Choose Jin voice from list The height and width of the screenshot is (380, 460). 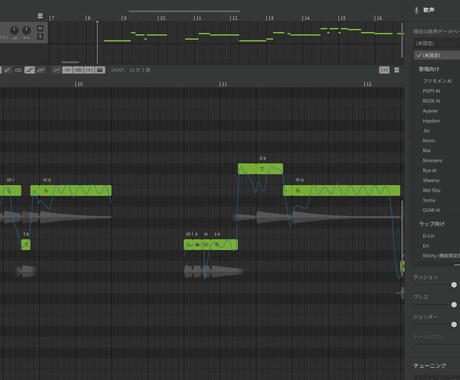point(426,131)
